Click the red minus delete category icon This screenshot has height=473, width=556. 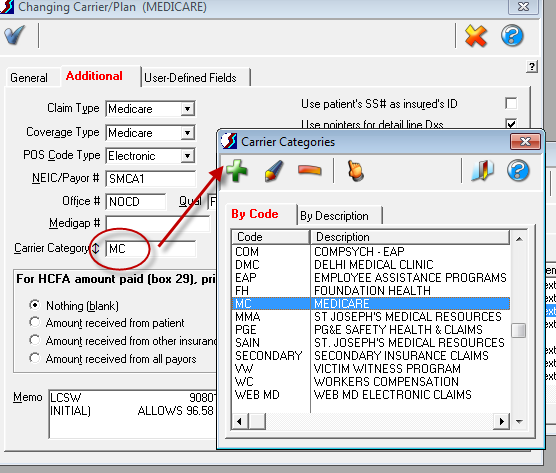(310, 170)
